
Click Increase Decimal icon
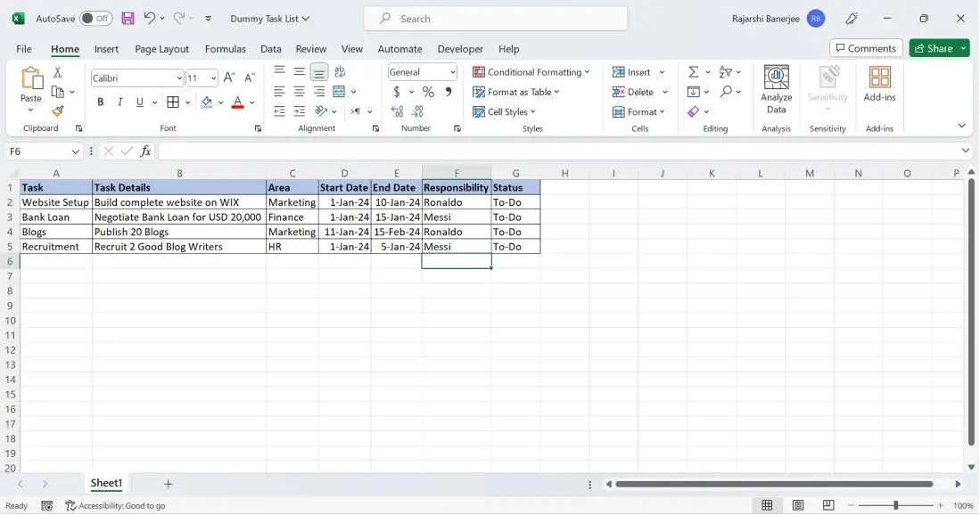397,111
